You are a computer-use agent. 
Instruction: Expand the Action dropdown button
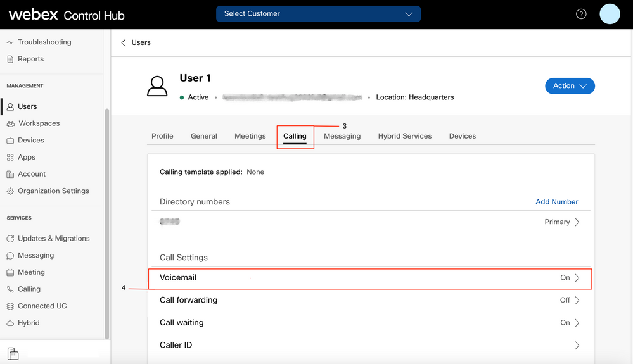570,86
